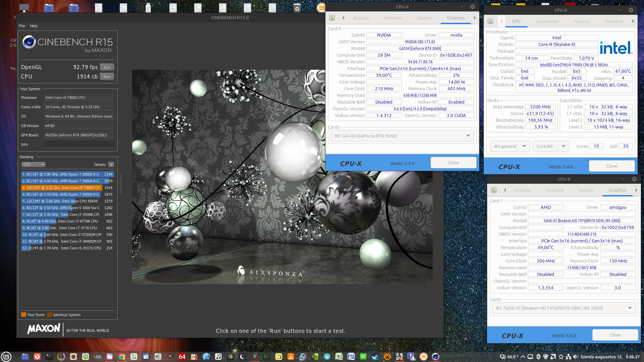
Task: Open the system monitor icon in the taskbar
Action: (x=267, y=357)
